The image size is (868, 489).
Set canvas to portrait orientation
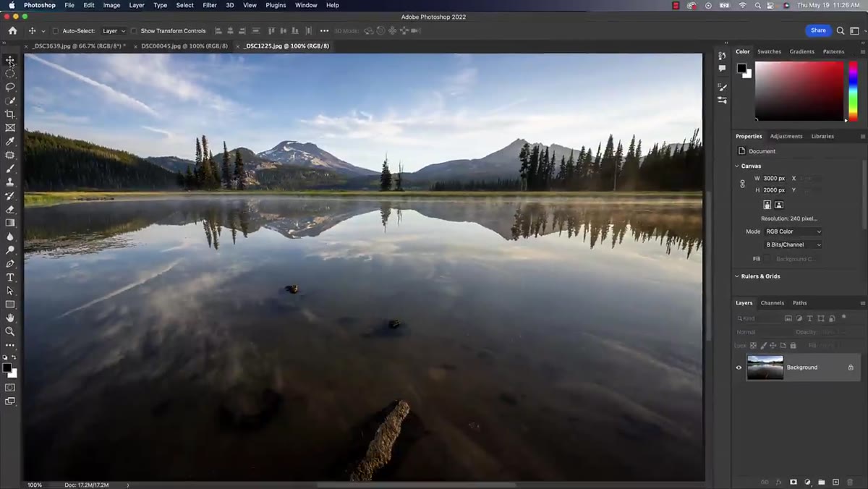[x=767, y=205]
